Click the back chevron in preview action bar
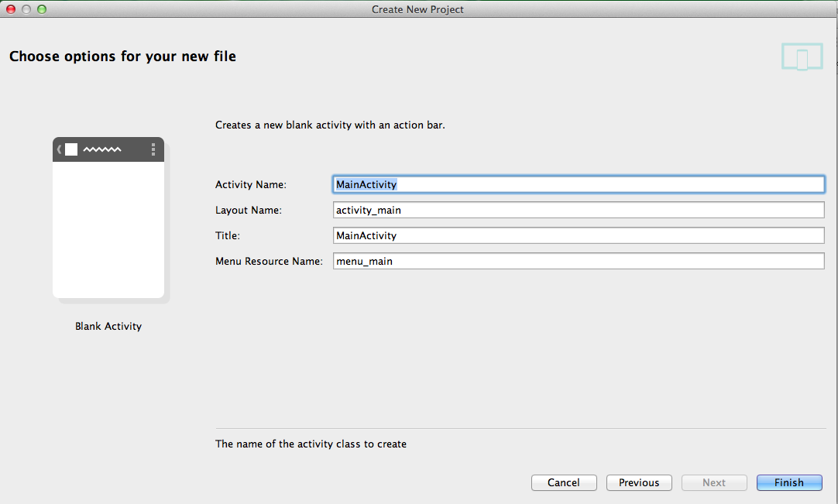 [59, 149]
